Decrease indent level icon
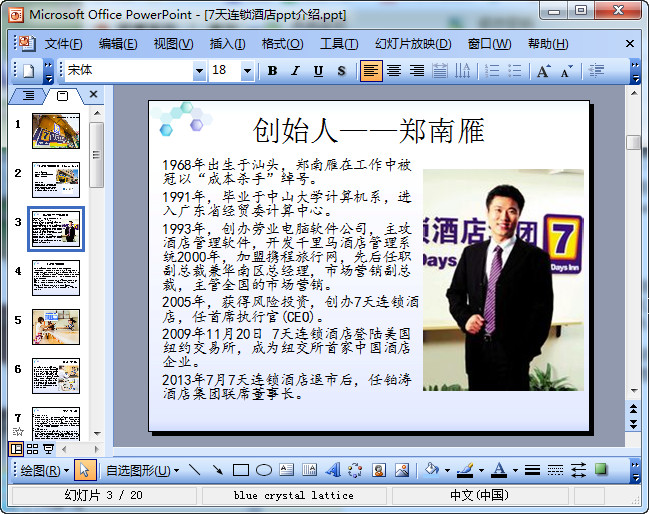The height and width of the screenshot is (514, 649). 596,71
